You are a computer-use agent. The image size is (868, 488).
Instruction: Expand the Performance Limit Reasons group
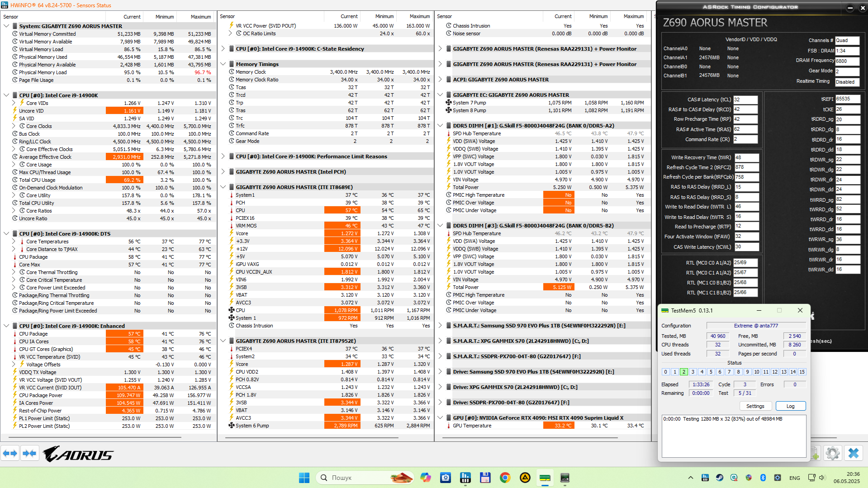click(223, 156)
